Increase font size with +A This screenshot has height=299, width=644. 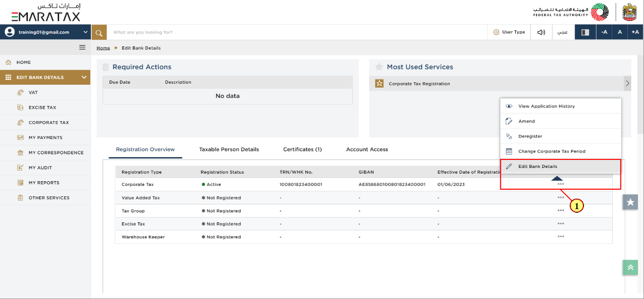635,32
